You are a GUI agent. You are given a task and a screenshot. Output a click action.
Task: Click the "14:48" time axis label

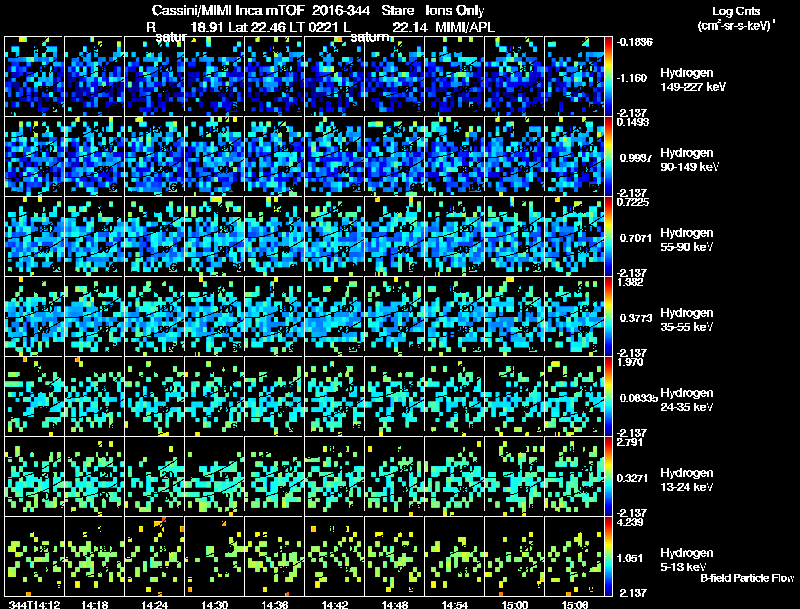point(395,605)
